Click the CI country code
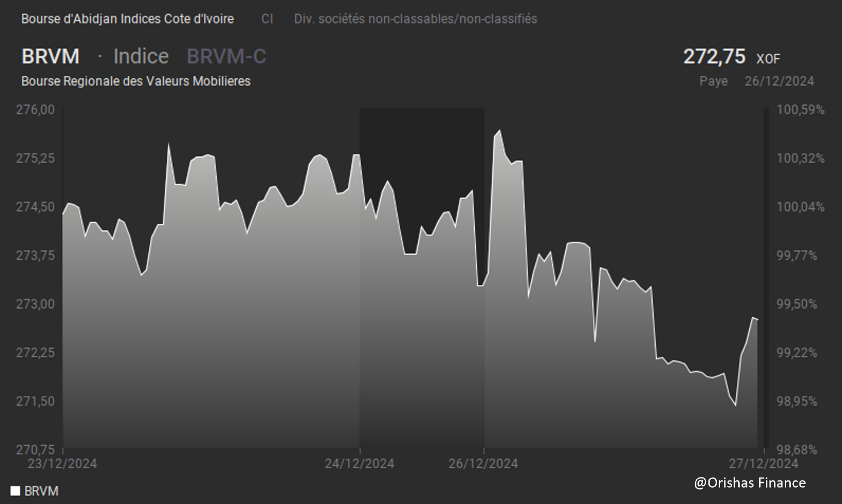Image resolution: width=842 pixels, height=504 pixels. 267,19
